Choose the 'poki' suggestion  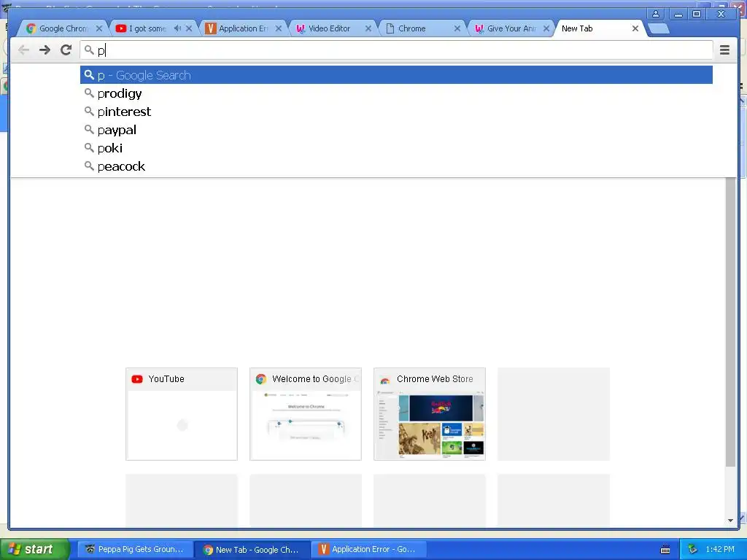click(396, 148)
